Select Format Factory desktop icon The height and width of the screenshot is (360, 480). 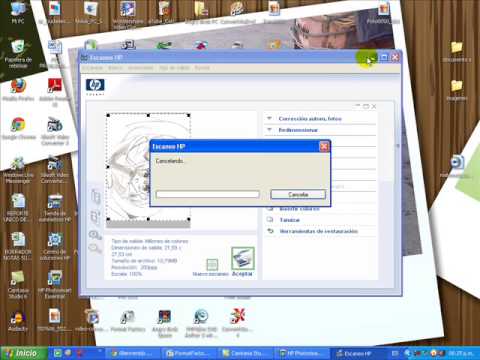tap(128, 321)
